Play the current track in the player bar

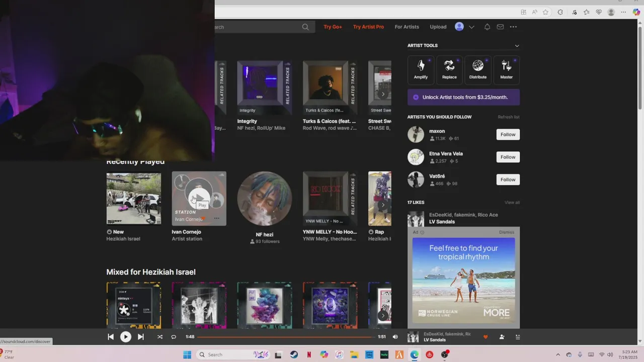point(126,337)
